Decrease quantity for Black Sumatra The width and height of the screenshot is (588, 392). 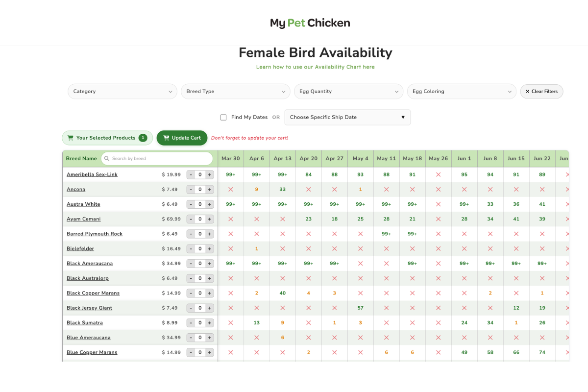coord(191,323)
